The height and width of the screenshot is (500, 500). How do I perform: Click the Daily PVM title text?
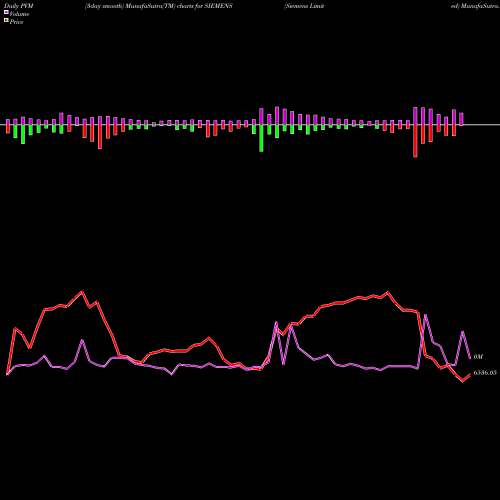click(x=19, y=6)
